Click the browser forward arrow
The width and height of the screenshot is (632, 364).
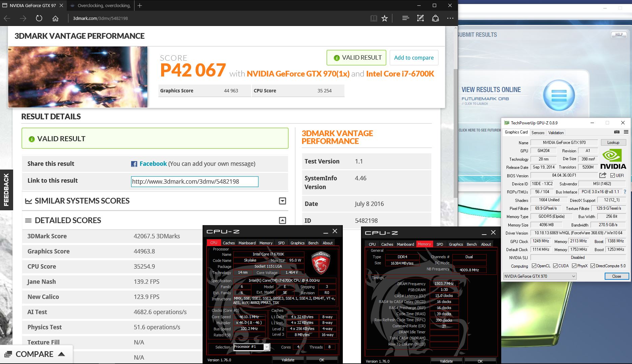(x=23, y=18)
